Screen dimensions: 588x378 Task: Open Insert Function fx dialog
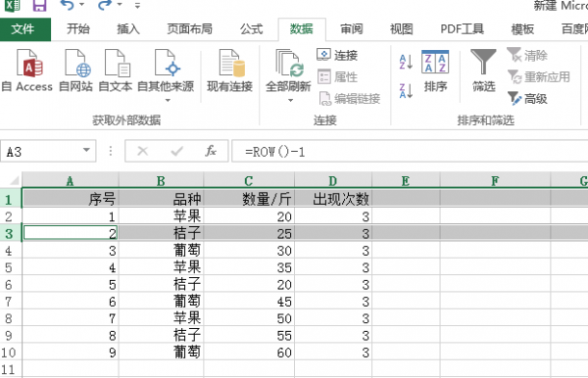point(211,151)
